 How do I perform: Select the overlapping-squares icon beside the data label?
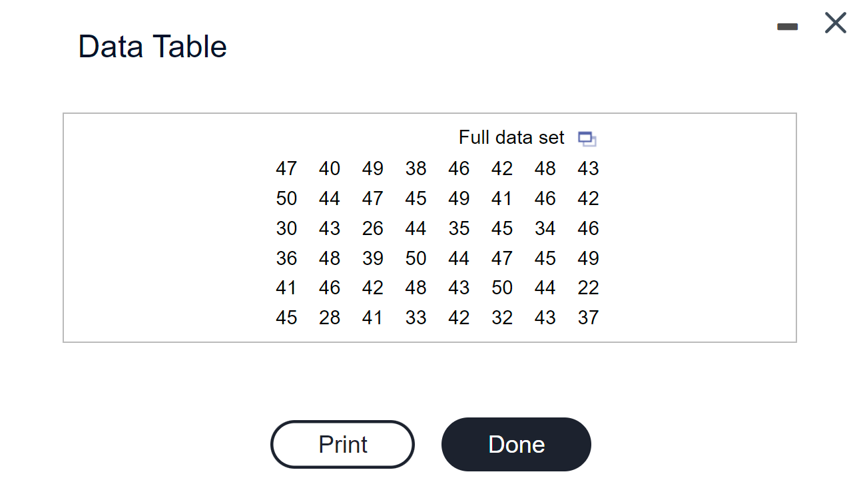coord(587,138)
